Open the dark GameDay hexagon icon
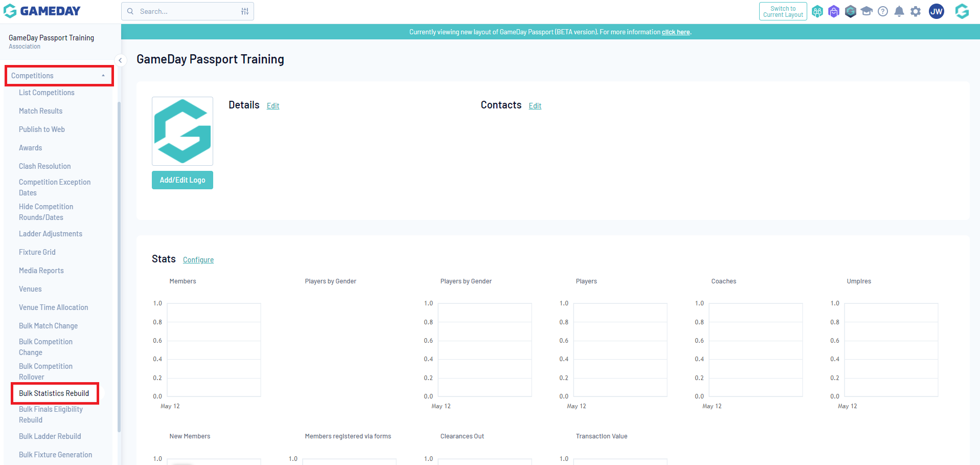Viewport: 980px width, 465px height. [x=850, y=11]
